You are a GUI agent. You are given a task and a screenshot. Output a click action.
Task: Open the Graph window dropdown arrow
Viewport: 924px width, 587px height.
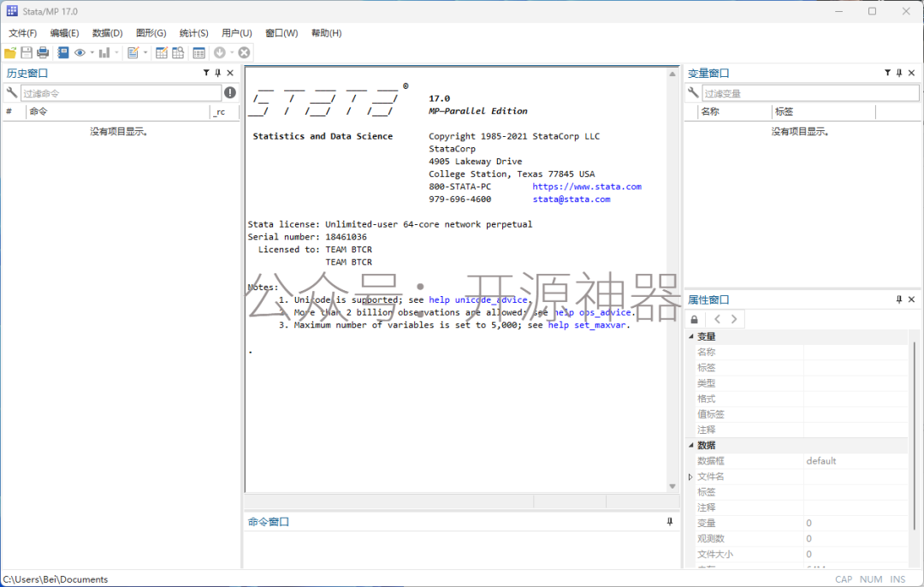coord(116,53)
